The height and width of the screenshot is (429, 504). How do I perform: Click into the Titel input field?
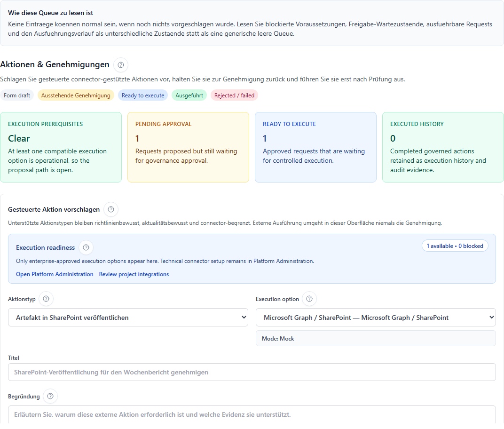252,372
